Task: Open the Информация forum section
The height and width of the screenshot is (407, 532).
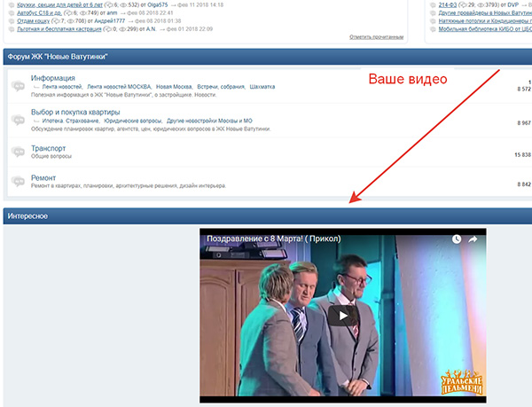Action: (x=53, y=78)
